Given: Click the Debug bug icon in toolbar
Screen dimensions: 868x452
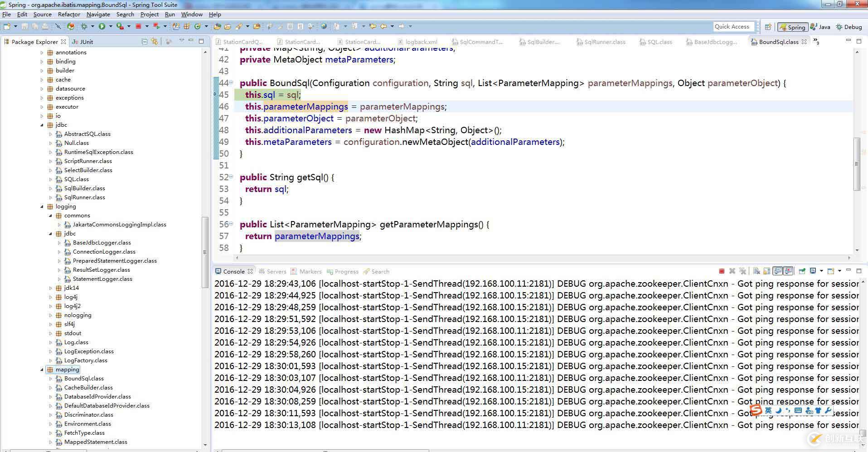Looking at the screenshot, I should (x=84, y=27).
